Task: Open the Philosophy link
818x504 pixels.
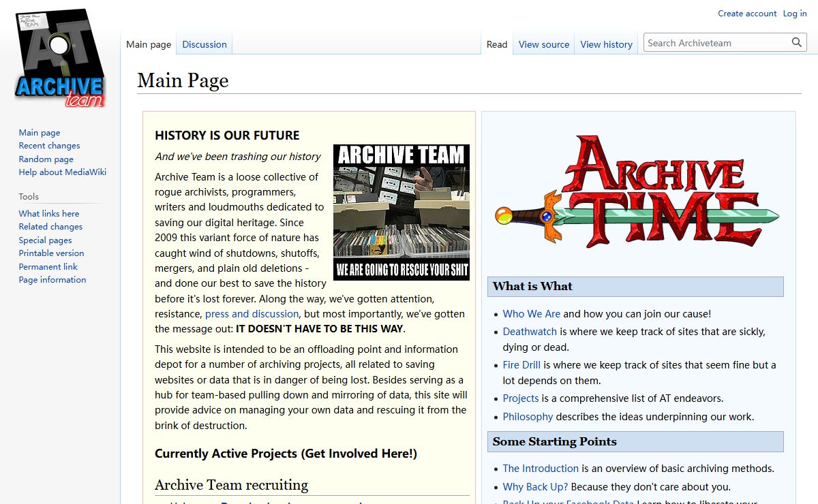Action: click(x=528, y=417)
